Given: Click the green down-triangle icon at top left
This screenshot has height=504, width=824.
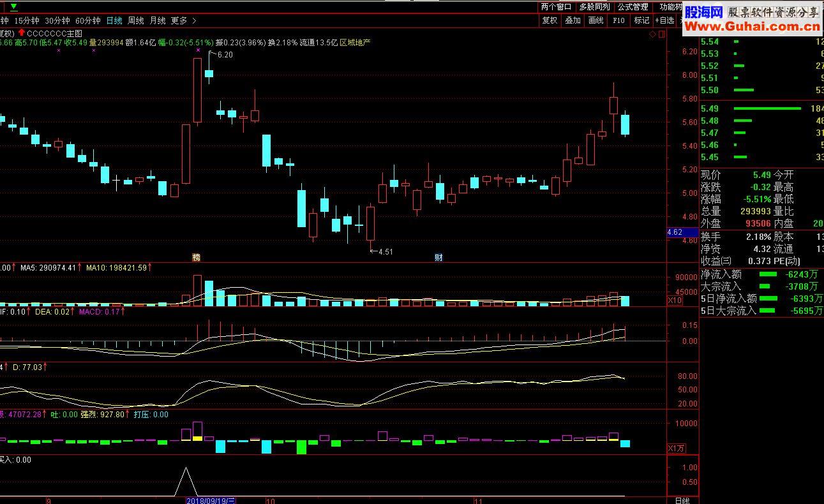Looking at the screenshot, I should pos(13,7).
